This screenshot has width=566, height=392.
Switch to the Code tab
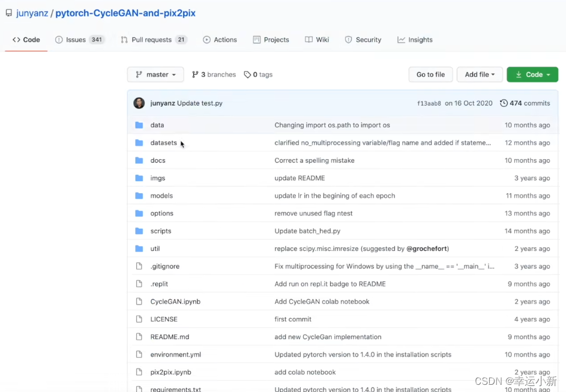click(26, 40)
